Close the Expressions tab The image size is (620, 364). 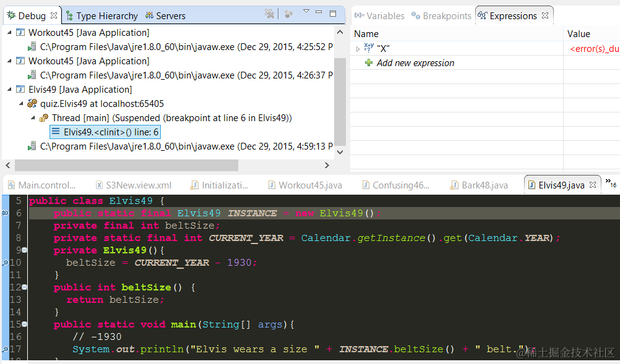click(545, 15)
